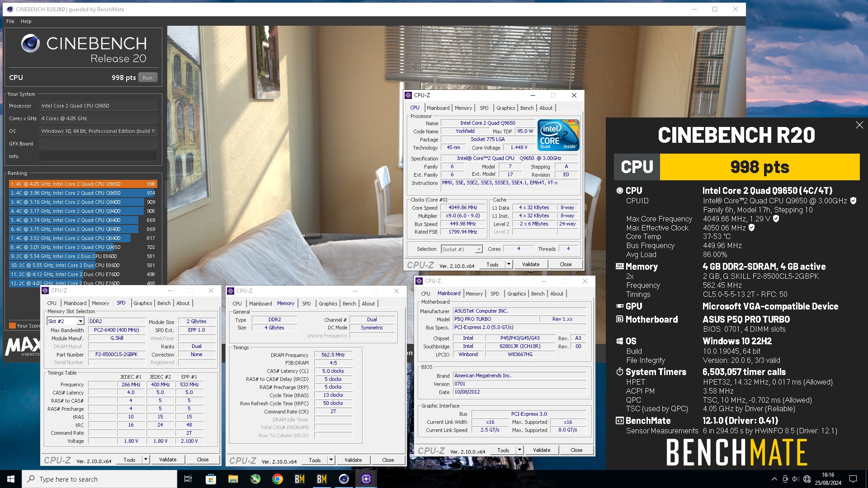Click title bar icon of CPU-Z Memory window

tap(231, 291)
